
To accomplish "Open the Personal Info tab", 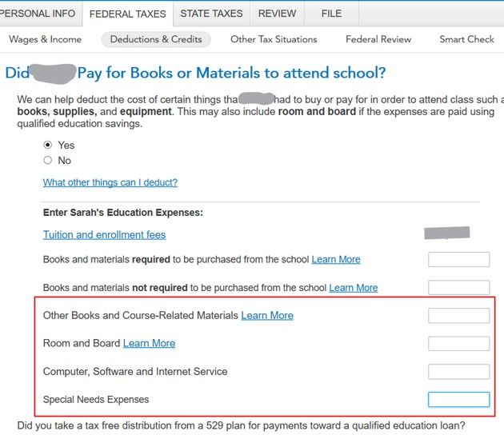I will (39, 14).
